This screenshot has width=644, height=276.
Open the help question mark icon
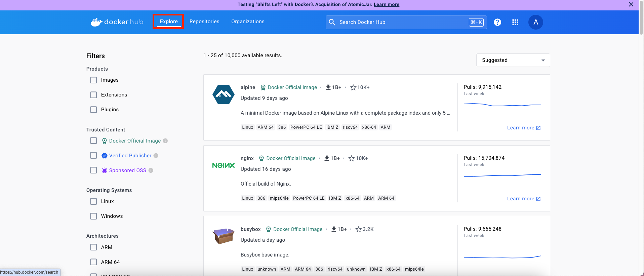coord(497,22)
